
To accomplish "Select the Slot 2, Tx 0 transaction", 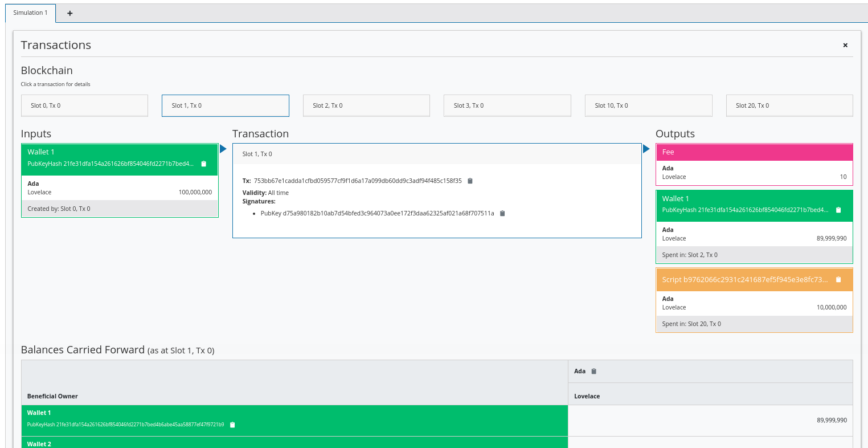I will pos(366,105).
